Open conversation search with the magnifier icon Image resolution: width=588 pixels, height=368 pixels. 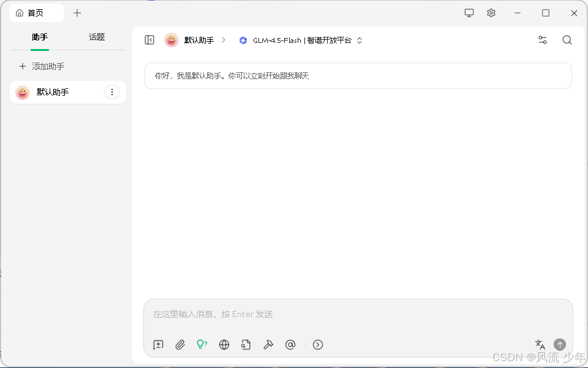pos(567,39)
